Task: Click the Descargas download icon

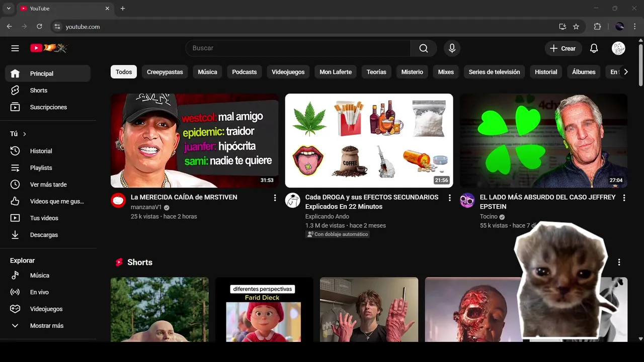Action: (15, 235)
